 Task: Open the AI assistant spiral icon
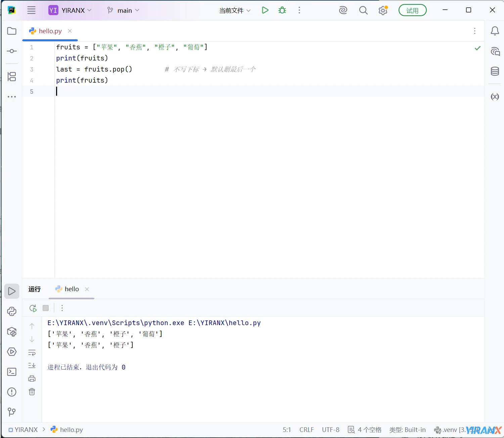point(343,10)
